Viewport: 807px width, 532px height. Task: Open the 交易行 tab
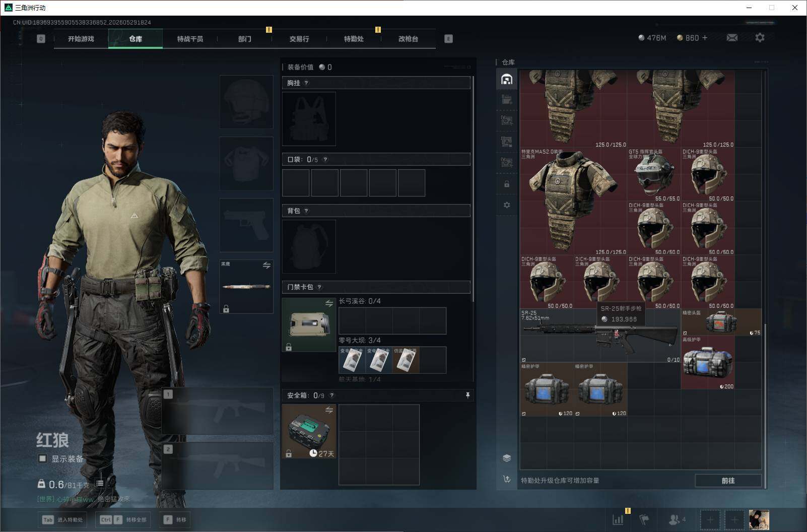coord(299,39)
